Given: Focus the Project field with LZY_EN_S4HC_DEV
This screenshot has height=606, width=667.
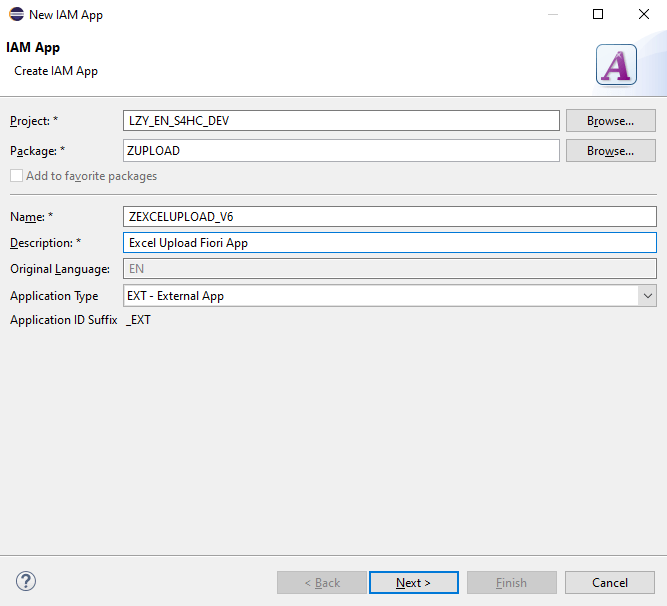Looking at the screenshot, I should (340, 121).
